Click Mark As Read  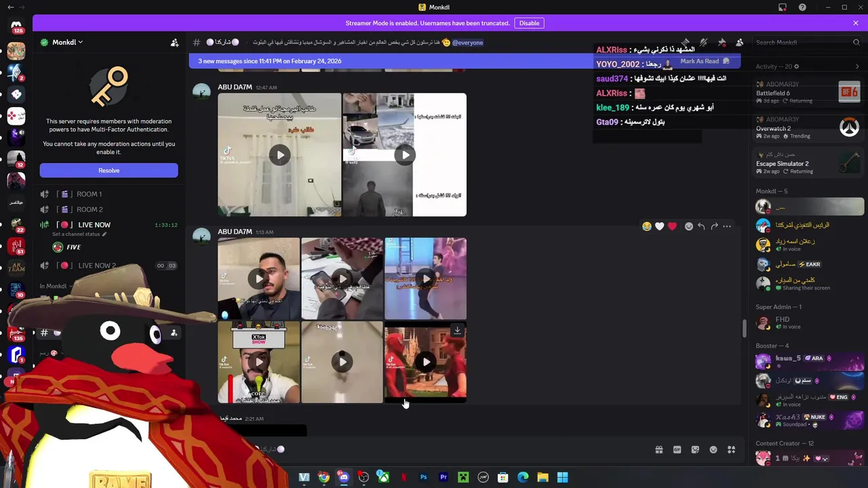coord(705,61)
